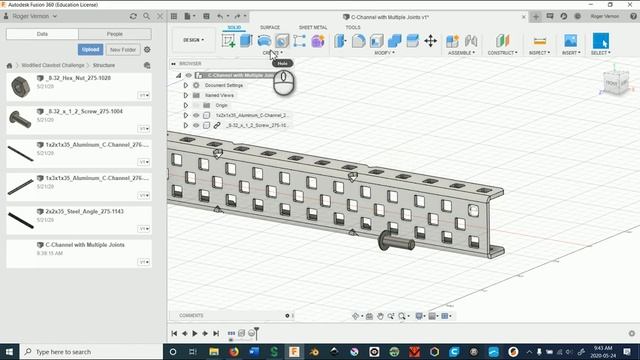
Task: Expand the _8-32_x_1_2_Screw node
Action: point(186,125)
